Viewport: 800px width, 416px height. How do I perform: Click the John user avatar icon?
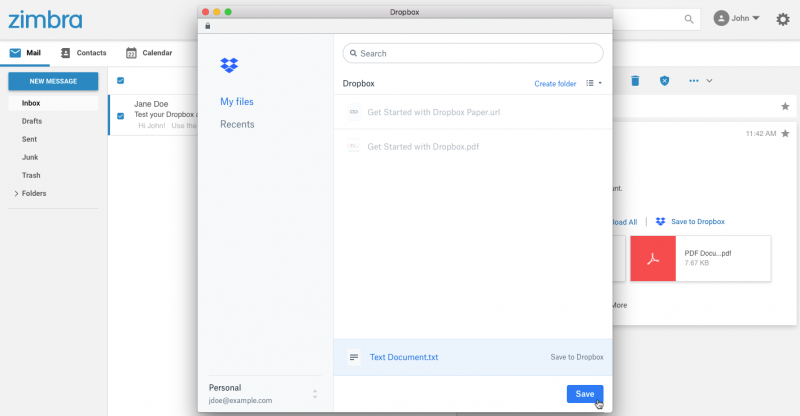[x=721, y=18]
